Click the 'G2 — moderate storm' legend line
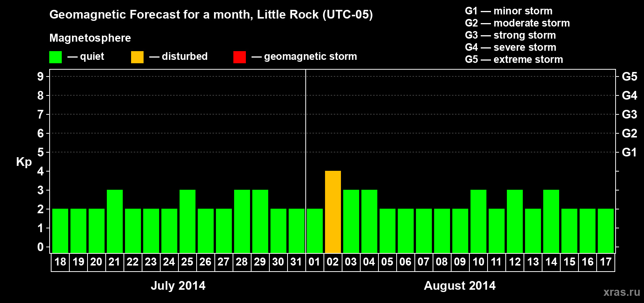The image size is (644, 303). pyautogui.click(x=517, y=23)
